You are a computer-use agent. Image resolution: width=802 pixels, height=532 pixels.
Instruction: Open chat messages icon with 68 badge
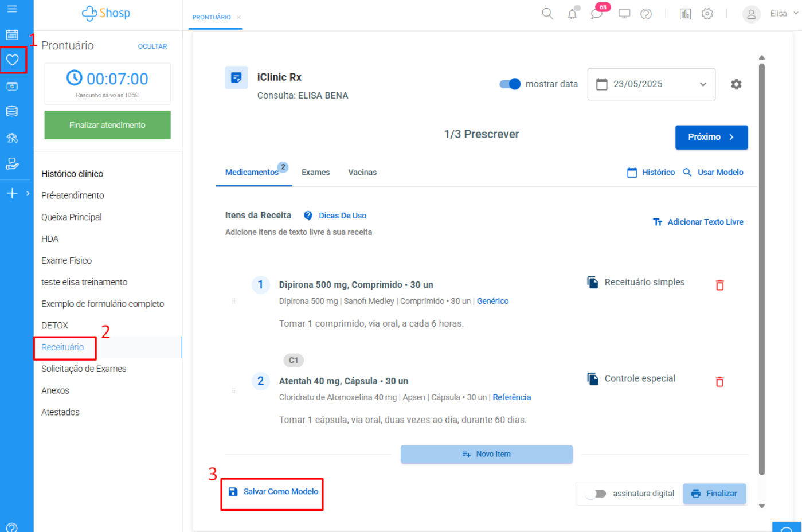coord(597,14)
